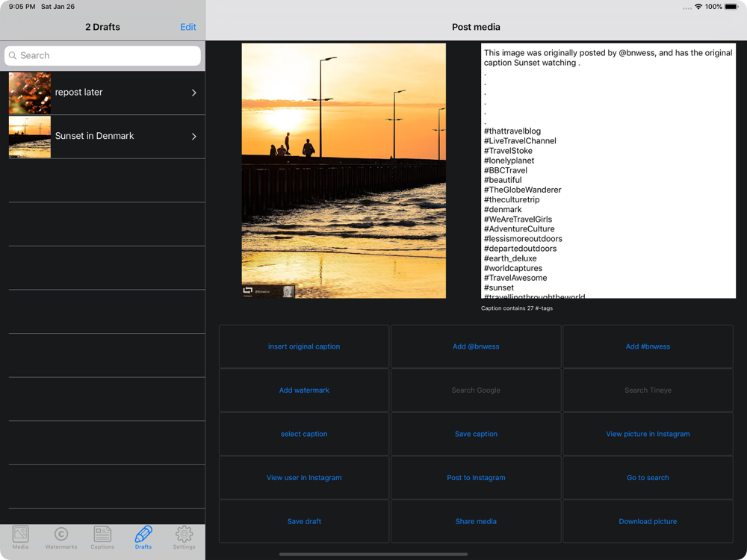Click the '#sunset' hashtag in caption
Viewport: 747px width, 560px height.
499,287
